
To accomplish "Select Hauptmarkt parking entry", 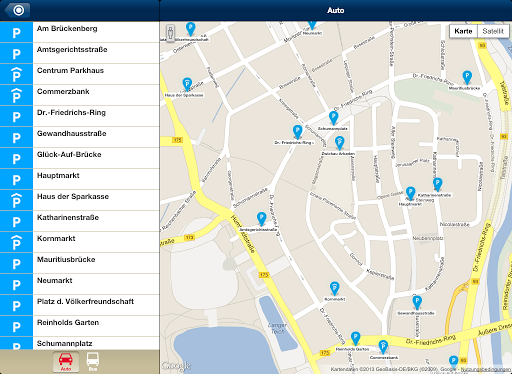I will point(80,179).
